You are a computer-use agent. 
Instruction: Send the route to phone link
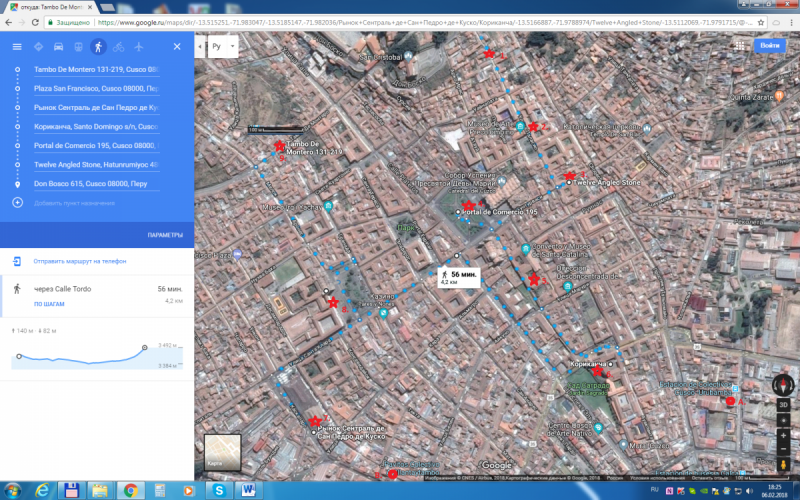80,261
